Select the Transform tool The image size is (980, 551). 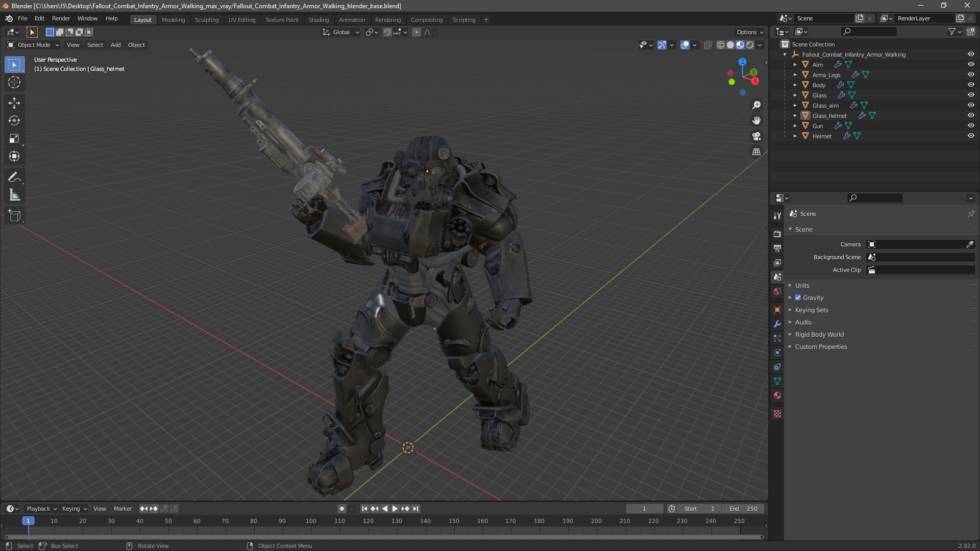point(14,157)
